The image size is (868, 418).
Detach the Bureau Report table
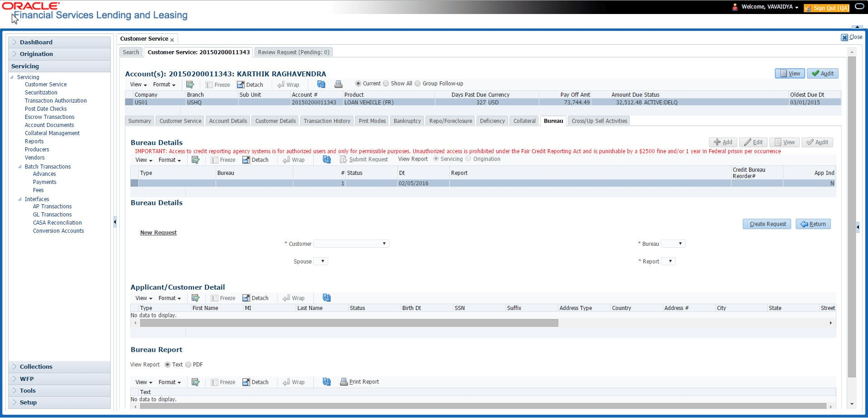(x=255, y=382)
